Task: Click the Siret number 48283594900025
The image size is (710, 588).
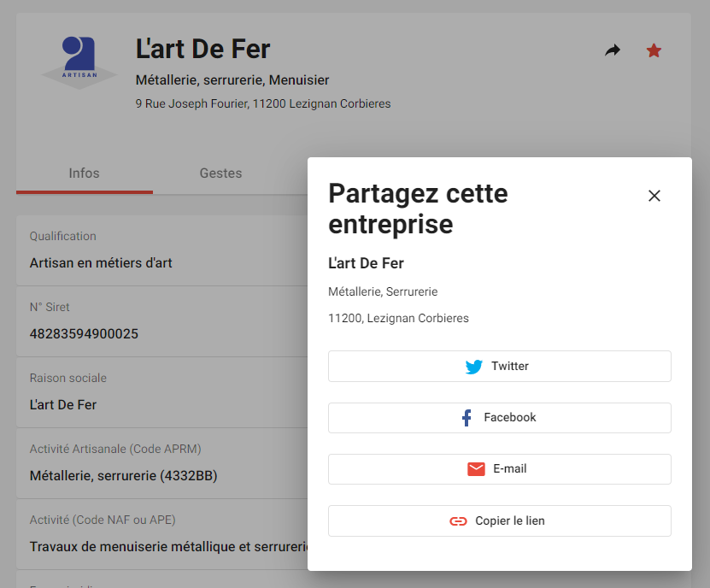Action: [x=84, y=334]
